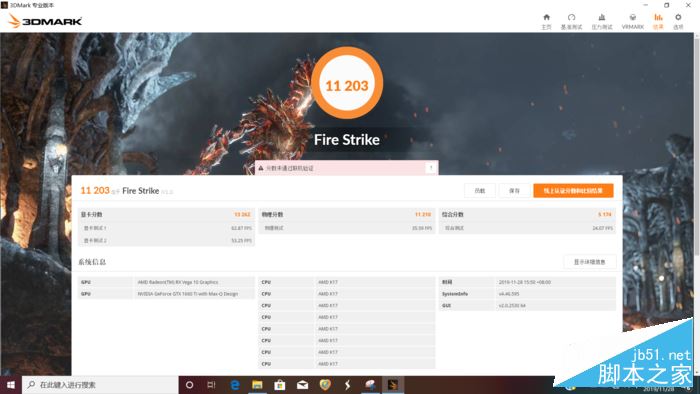Click the time value 2019-11-28 15:50
The width and height of the screenshot is (700, 394).
pos(525,282)
